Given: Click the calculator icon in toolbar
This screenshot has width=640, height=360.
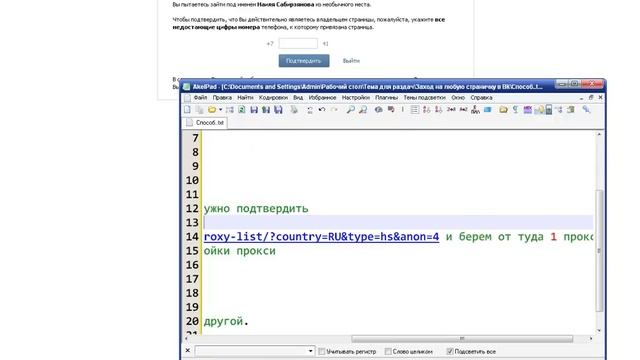Looking at the screenshot, I should click(x=549, y=110).
